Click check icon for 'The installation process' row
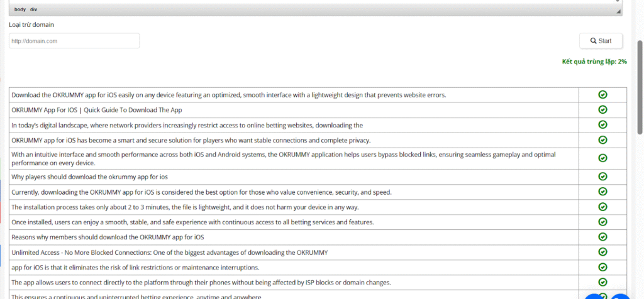 tap(602, 207)
